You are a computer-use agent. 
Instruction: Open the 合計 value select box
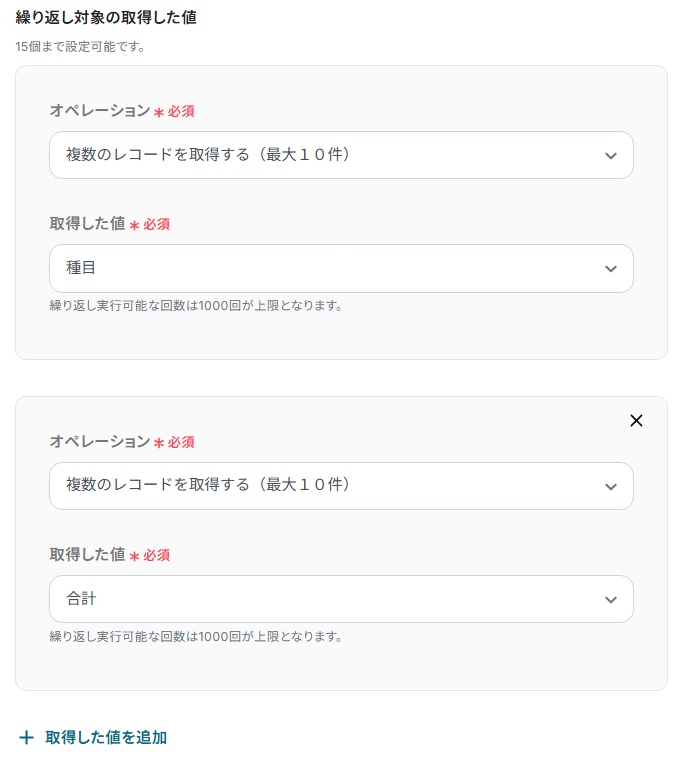[320, 599]
